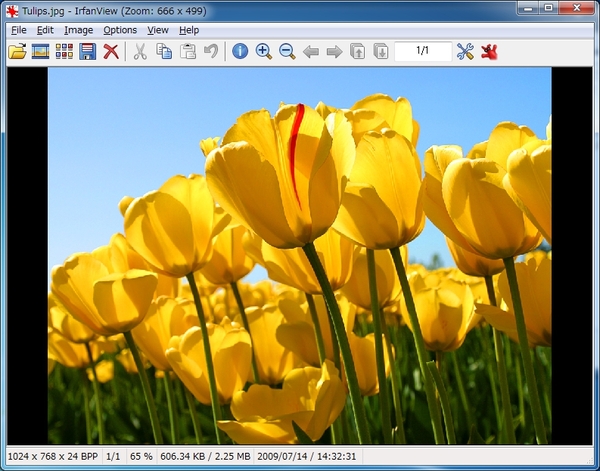Screen dimensions: 600x471
Task: Click the 1/1 page number field
Action: [x=422, y=51]
